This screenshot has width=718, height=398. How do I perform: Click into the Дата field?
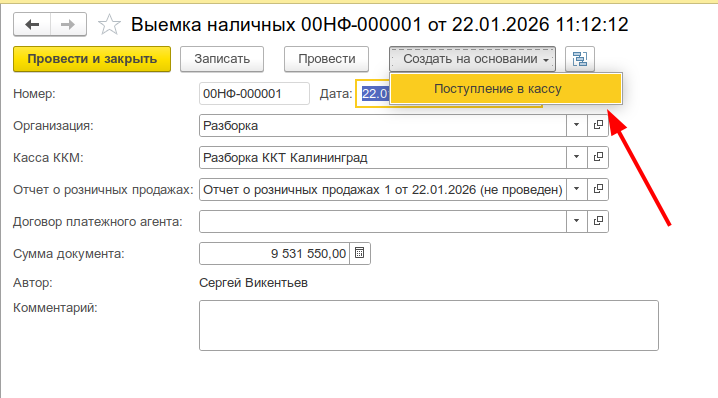(373, 94)
